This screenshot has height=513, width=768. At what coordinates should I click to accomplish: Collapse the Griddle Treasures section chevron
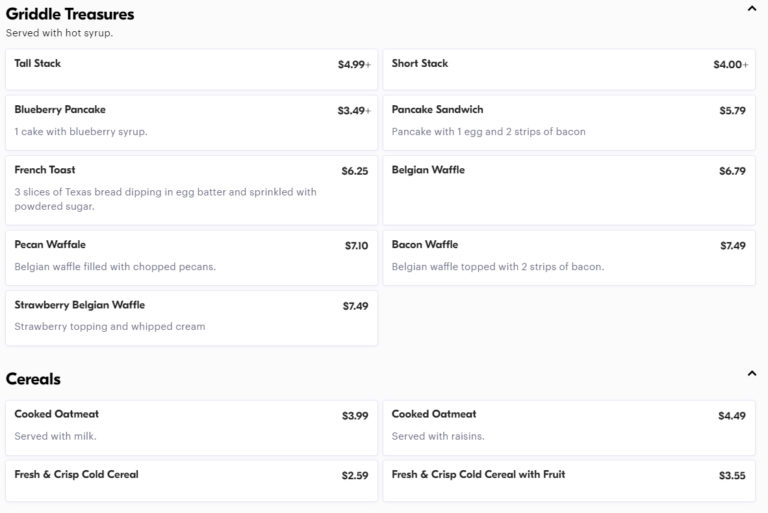(x=752, y=8)
